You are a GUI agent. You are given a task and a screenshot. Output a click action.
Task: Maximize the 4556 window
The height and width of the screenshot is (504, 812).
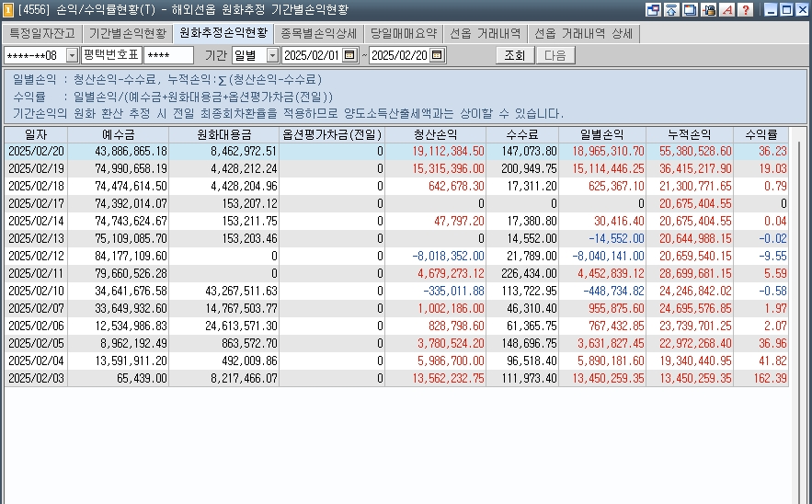click(786, 9)
